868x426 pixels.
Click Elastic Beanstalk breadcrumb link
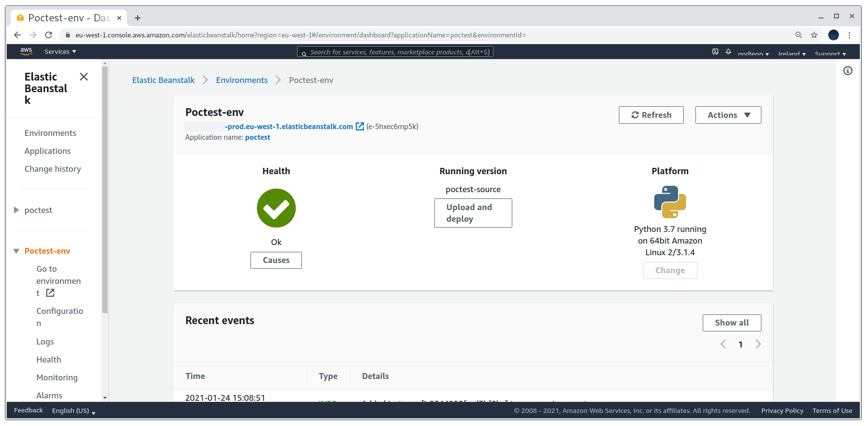coord(163,80)
